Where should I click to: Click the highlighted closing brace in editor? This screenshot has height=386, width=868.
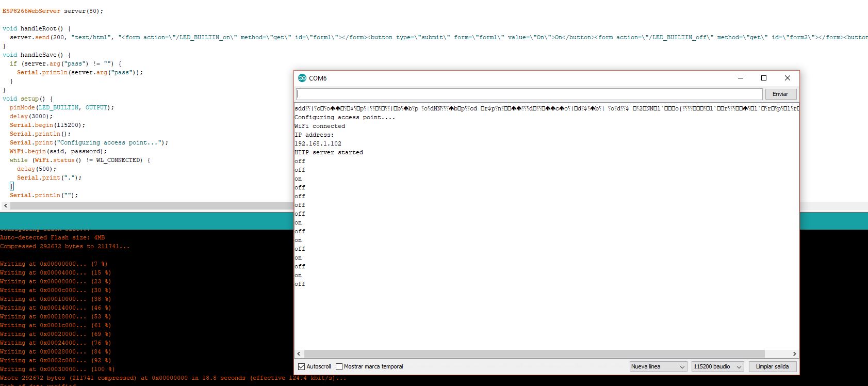click(x=12, y=186)
